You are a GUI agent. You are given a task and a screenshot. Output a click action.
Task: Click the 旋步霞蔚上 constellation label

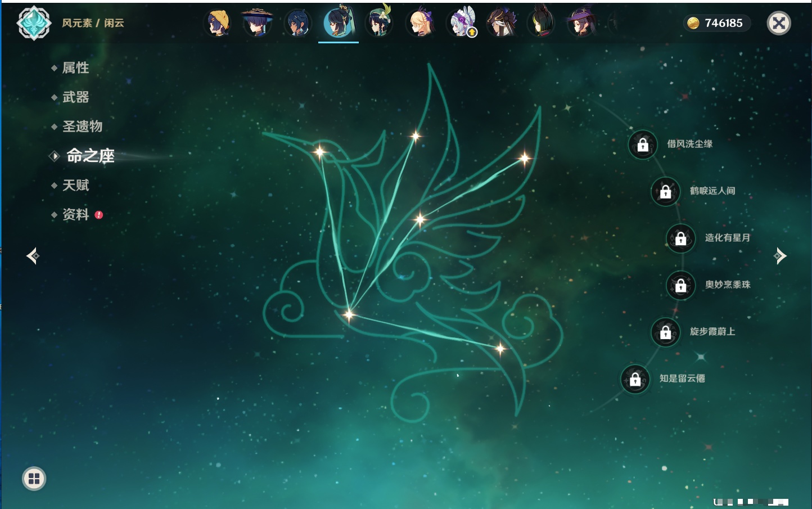[x=712, y=331]
